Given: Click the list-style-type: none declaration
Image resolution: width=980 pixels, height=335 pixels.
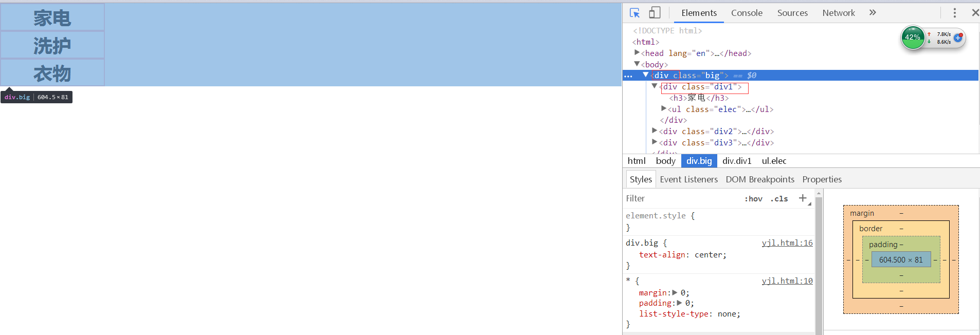Looking at the screenshot, I should click(689, 314).
